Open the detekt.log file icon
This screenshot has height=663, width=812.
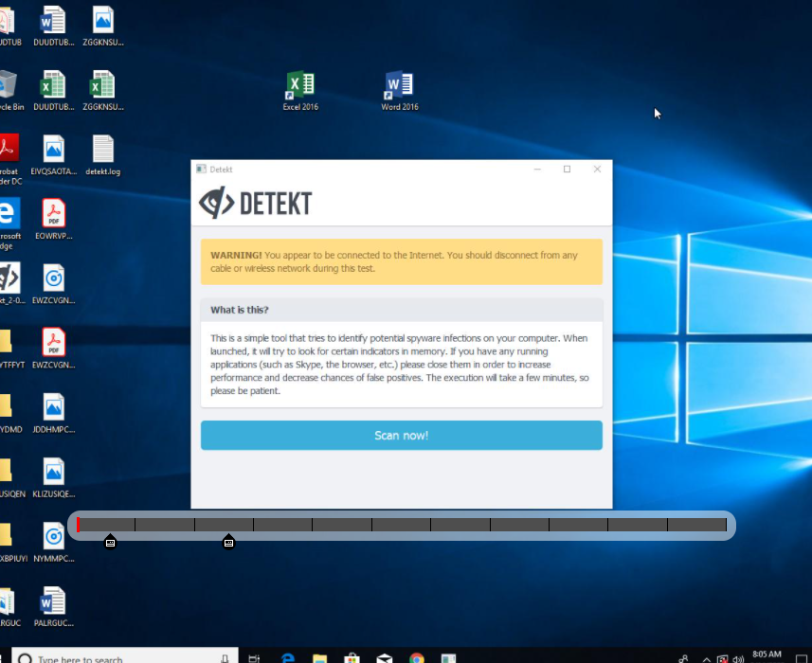point(102,150)
